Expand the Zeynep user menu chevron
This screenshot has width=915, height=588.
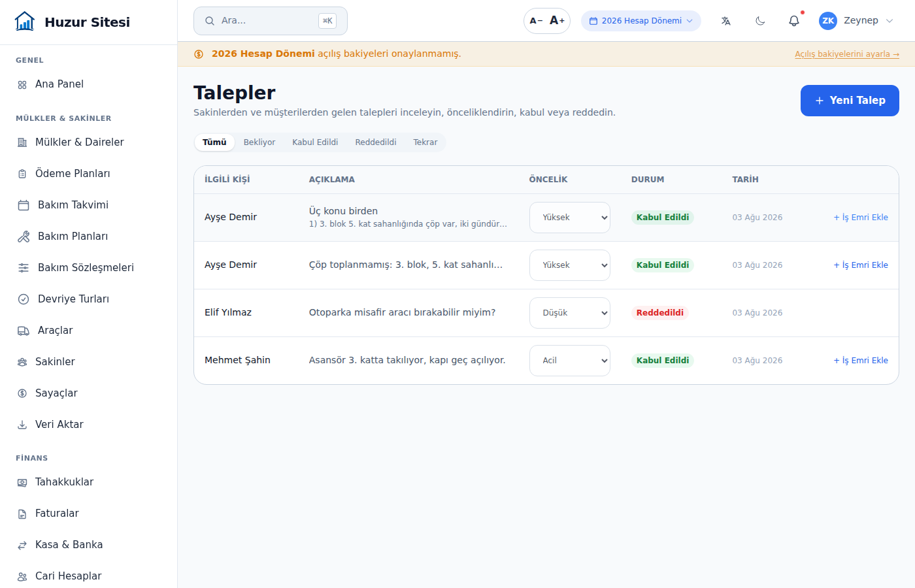pyautogui.click(x=890, y=21)
